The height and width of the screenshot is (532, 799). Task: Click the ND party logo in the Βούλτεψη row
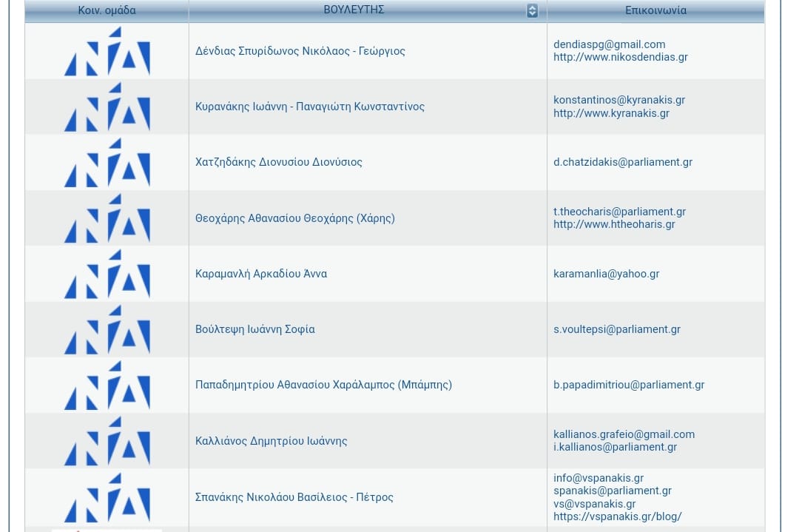107,329
